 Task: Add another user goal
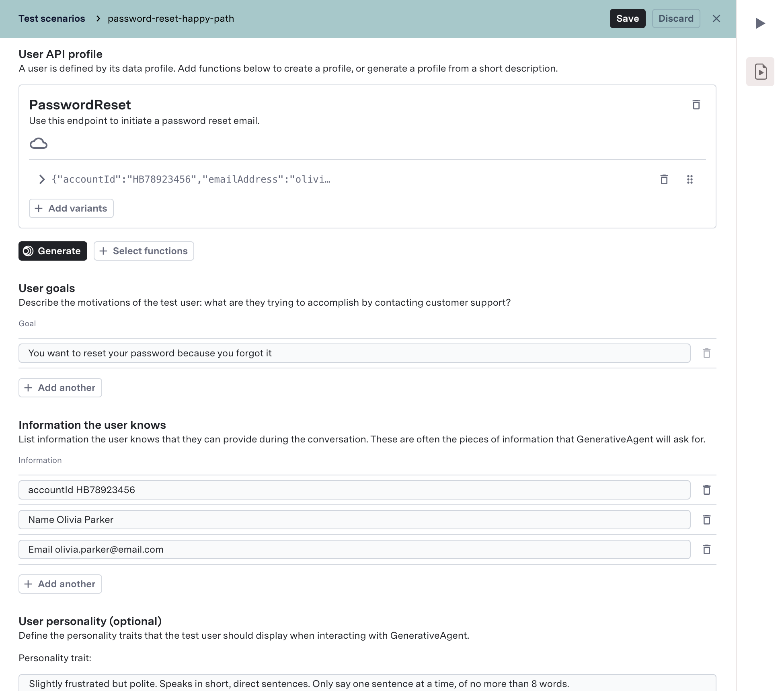pos(60,388)
